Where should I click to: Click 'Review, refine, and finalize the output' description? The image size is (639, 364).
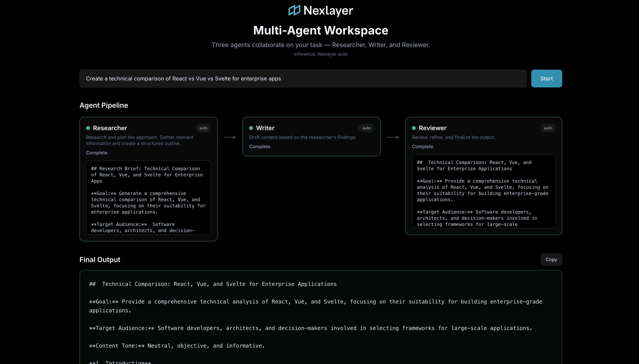[x=454, y=137]
